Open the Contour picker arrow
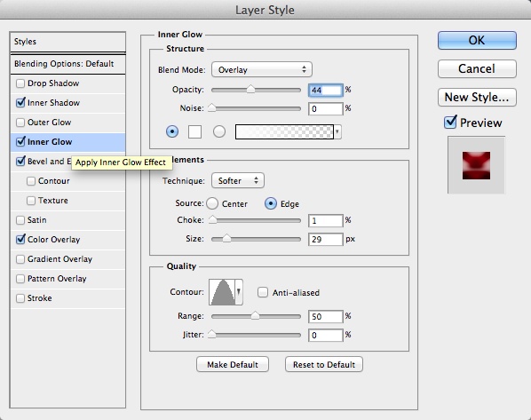531x420 pixels. click(x=239, y=292)
